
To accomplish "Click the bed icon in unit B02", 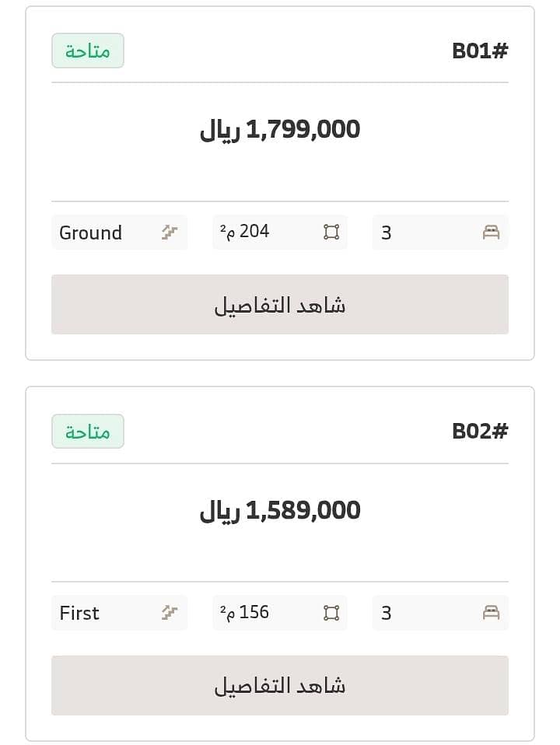I will point(491,613).
